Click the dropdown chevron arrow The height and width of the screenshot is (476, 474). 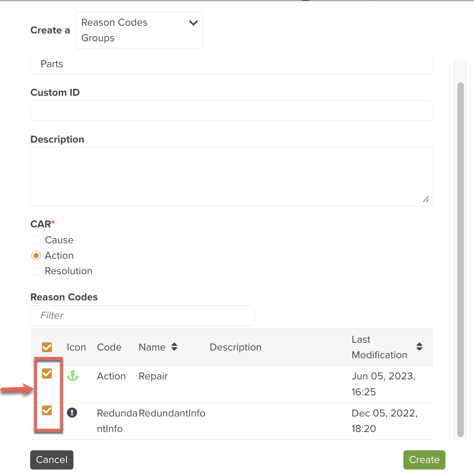click(x=193, y=23)
